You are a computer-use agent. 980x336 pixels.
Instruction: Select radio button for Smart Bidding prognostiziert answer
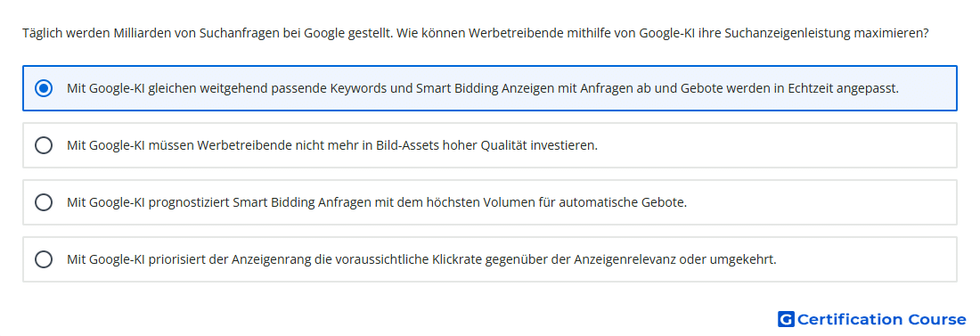click(44, 202)
